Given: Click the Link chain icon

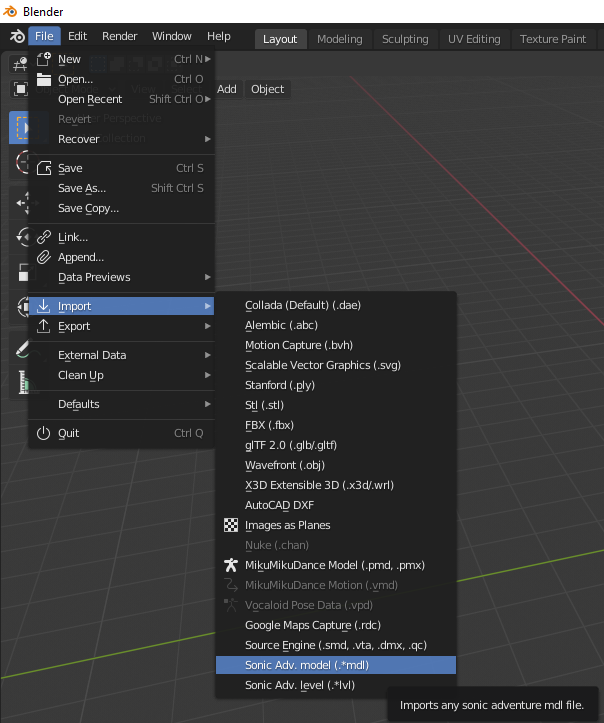Looking at the screenshot, I should [44, 237].
